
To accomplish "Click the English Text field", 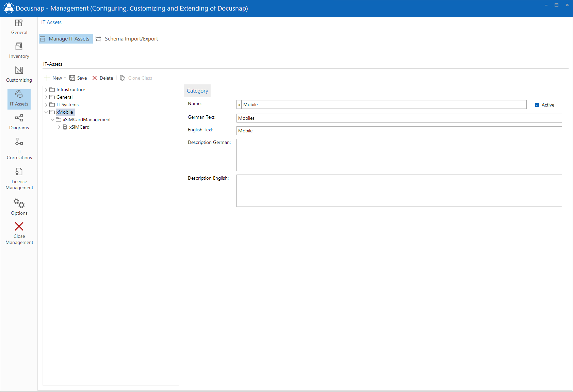I will (x=399, y=131).
